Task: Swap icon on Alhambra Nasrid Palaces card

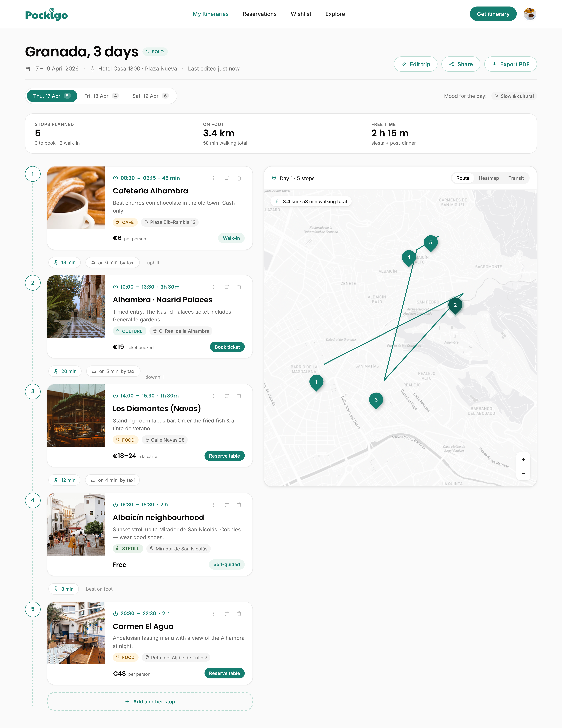Action: coord(227,287)
